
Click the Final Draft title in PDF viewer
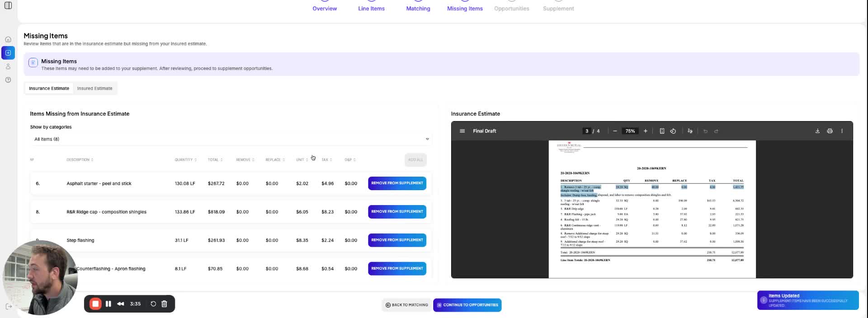[484, 131]
